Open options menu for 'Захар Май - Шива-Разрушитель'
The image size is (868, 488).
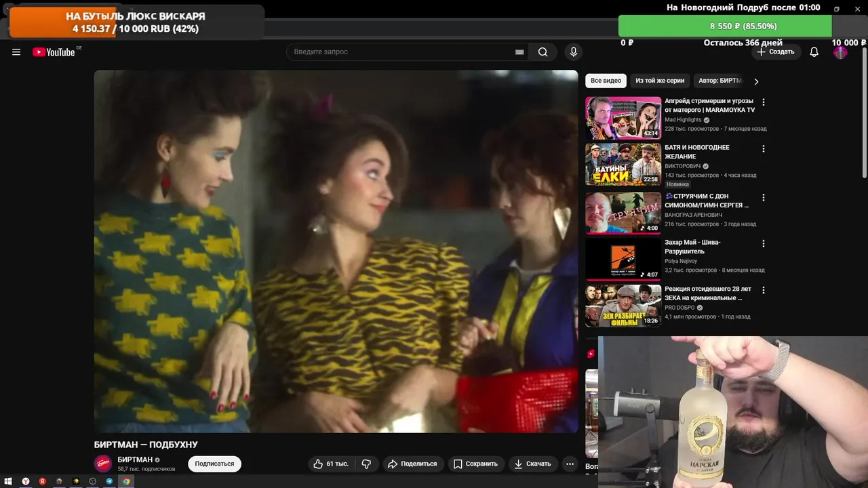pyautogui.click(x=764, y=243)
